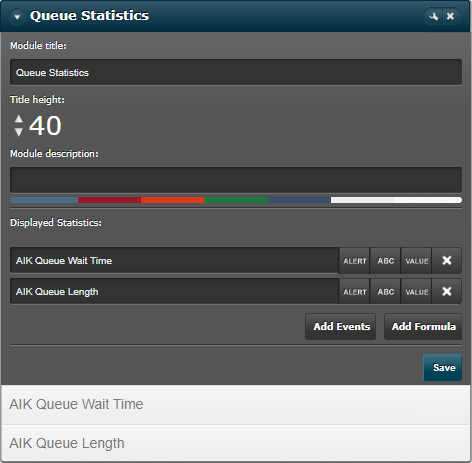Focus the Module description field

tap(236, 180)
